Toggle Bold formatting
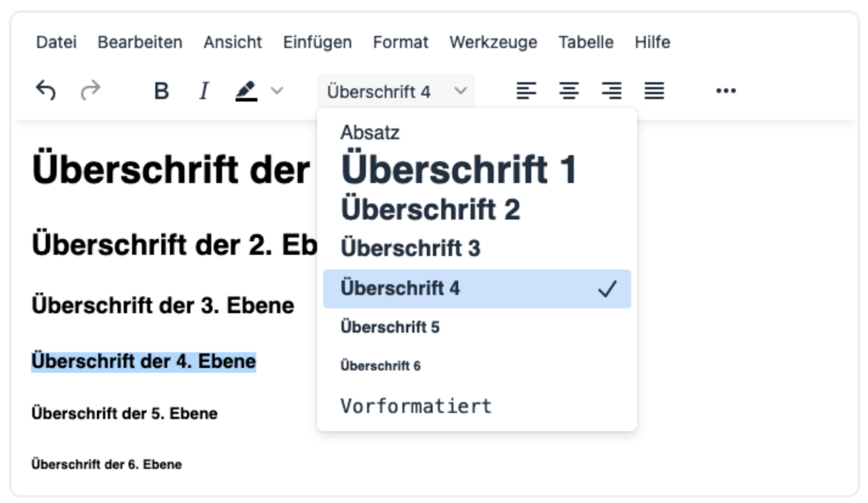Screen dimensions: 868x503 (x=161, y=91)
